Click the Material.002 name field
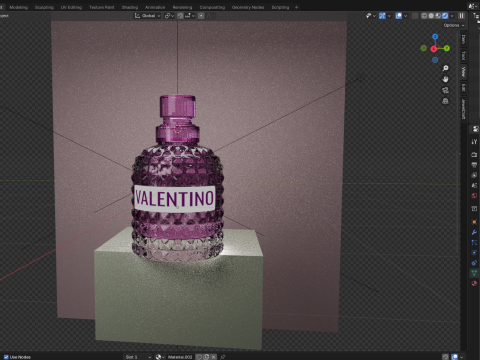Screen dimensions: 480x360 (x=180, y=357)
